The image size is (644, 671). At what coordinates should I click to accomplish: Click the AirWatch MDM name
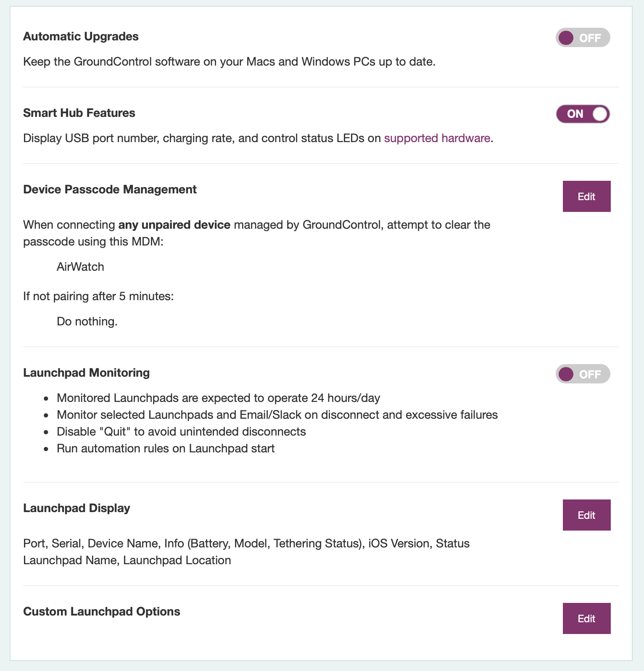point(80,267)
